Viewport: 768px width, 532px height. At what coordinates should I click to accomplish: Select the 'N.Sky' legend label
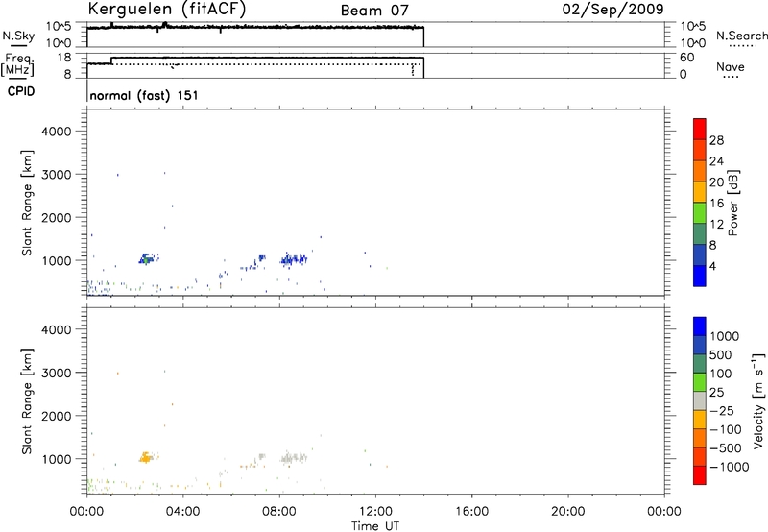click(x=18, y=36)
